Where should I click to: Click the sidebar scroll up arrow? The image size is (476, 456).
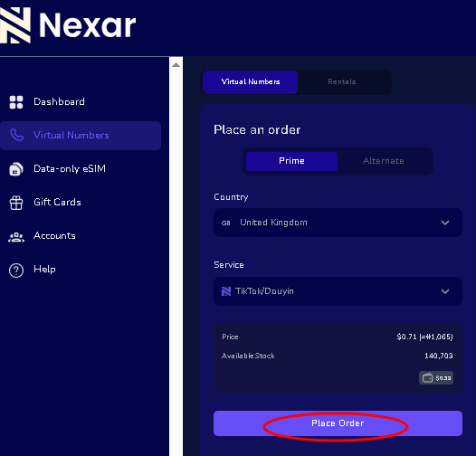(176, 65)
